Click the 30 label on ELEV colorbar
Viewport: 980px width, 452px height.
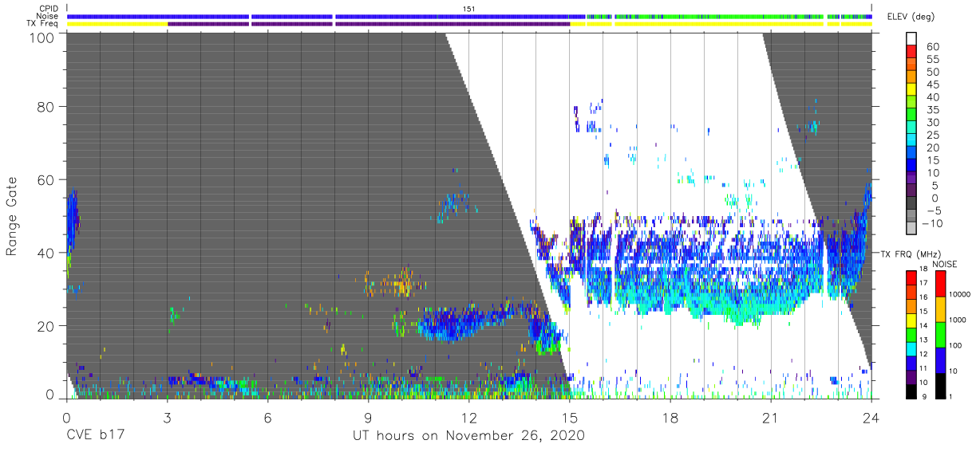point(932,122)
